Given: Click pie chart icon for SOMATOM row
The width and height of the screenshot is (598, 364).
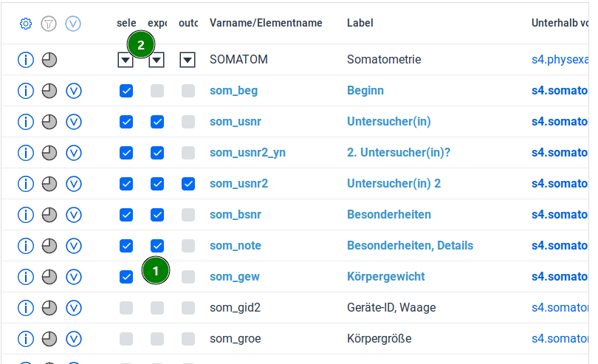Looking at the screenshot, I should tap(49, 60).
